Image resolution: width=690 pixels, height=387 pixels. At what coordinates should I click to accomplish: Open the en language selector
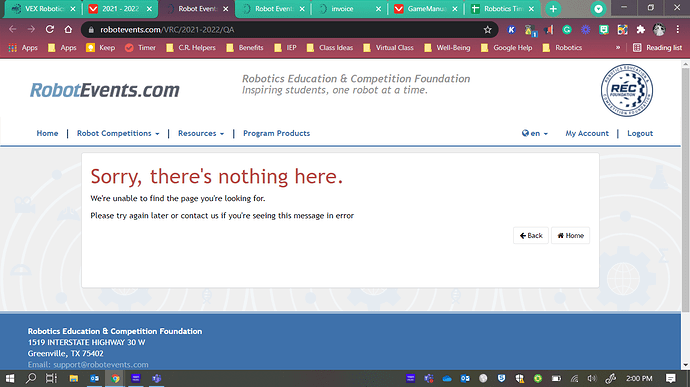pos(535,133)
